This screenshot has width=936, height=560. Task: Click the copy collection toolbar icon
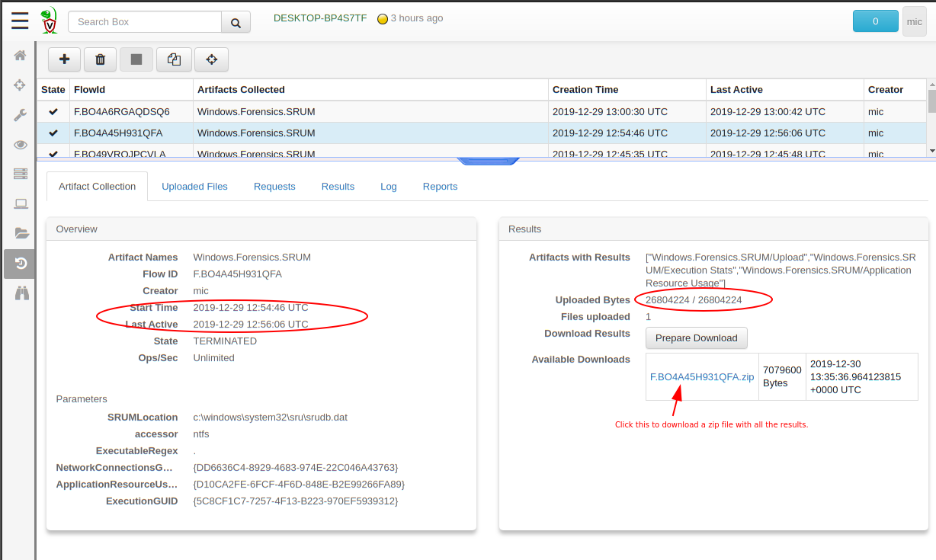click(174, 59)
